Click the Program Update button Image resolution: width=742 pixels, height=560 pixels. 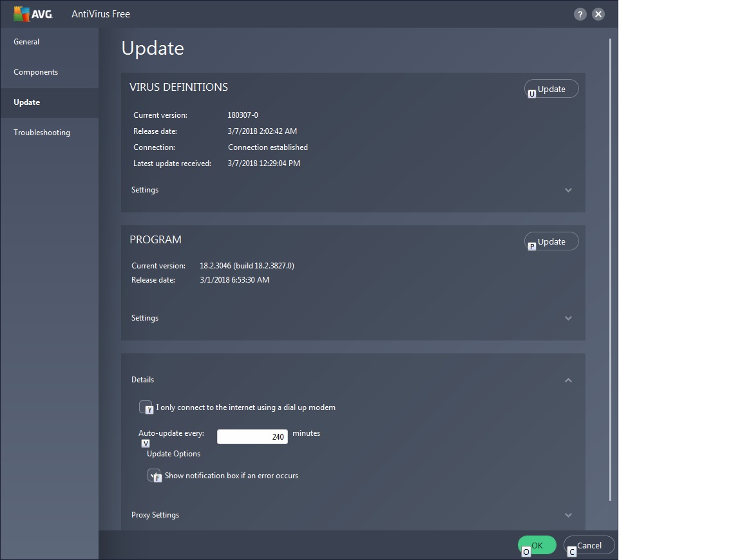(551, 241)
